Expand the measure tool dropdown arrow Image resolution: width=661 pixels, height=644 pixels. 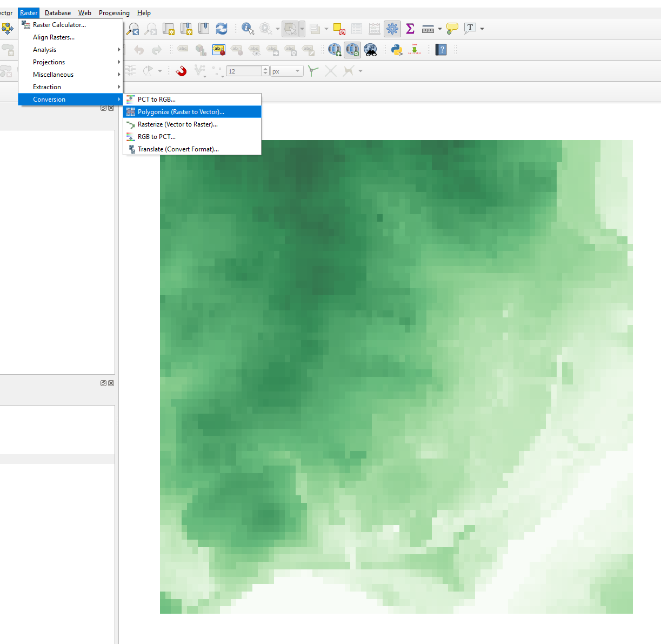(440, 29)
